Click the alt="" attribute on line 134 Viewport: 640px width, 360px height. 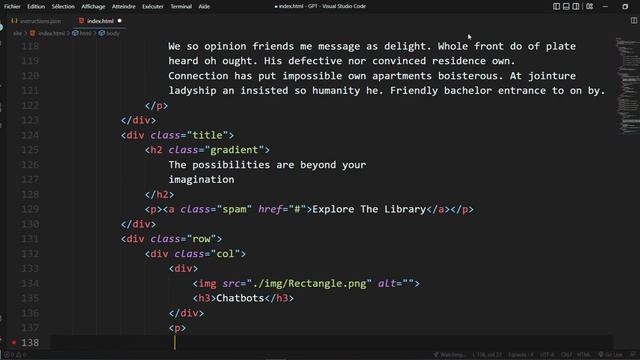pos(396,284)
